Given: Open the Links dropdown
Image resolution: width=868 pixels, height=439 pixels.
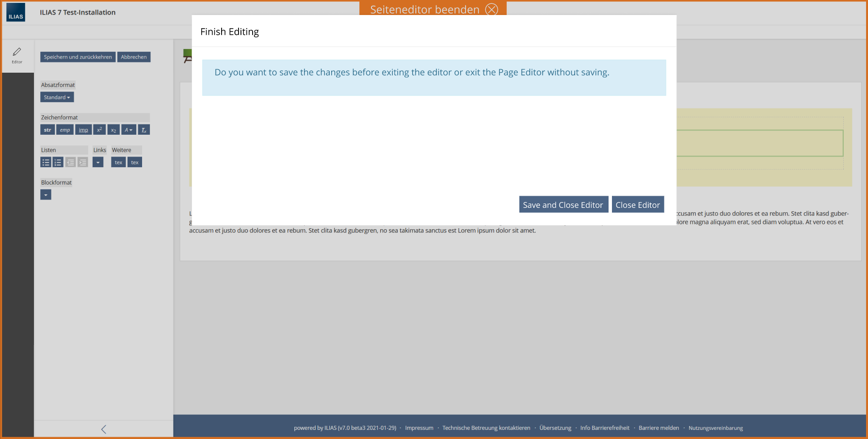Looking at the screenshot, I should click(x=98, y=162).
